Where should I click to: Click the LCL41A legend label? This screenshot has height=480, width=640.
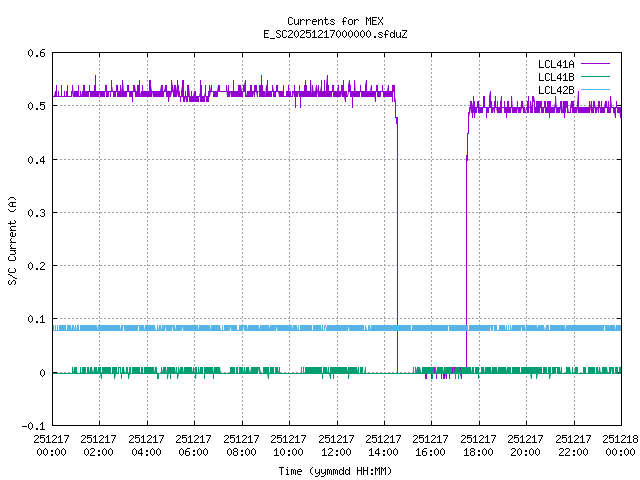(555, 64)
